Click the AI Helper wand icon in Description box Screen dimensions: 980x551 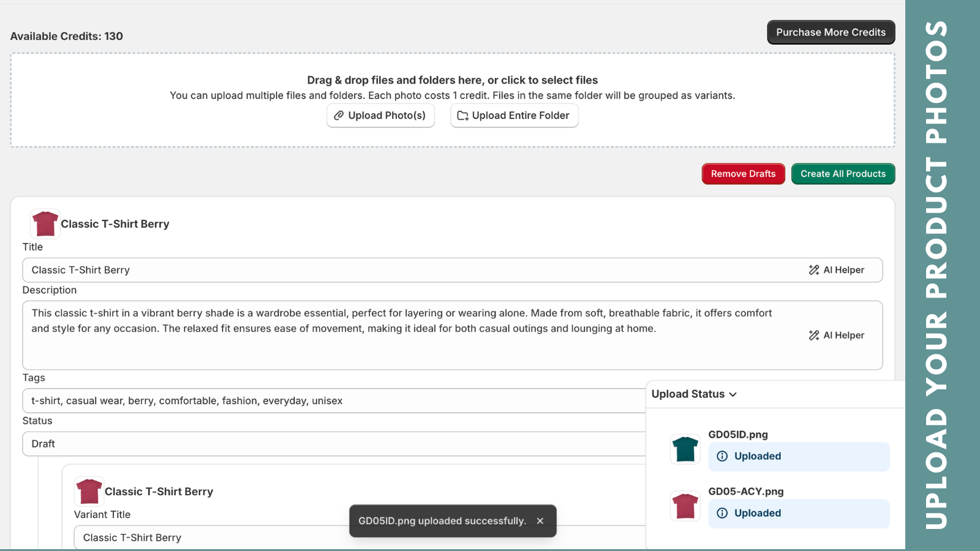[x=814, y=335]
